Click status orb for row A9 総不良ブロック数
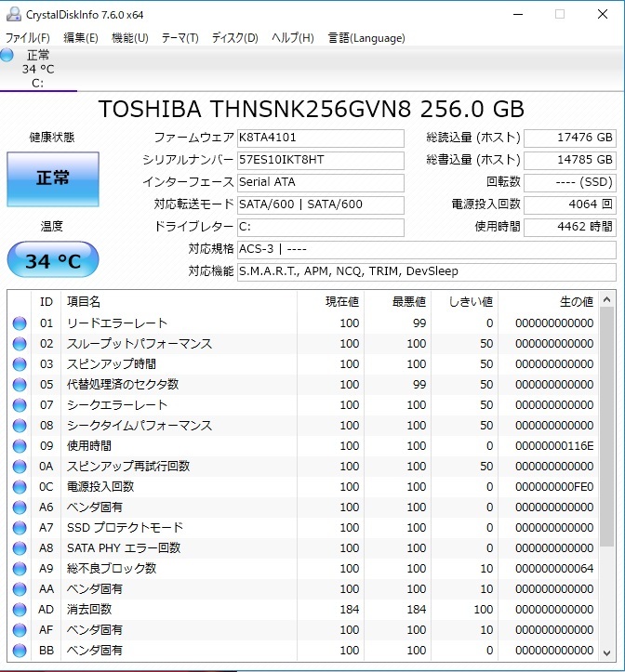The width and height of the screenshot is (625, 672). coord(20,569)
